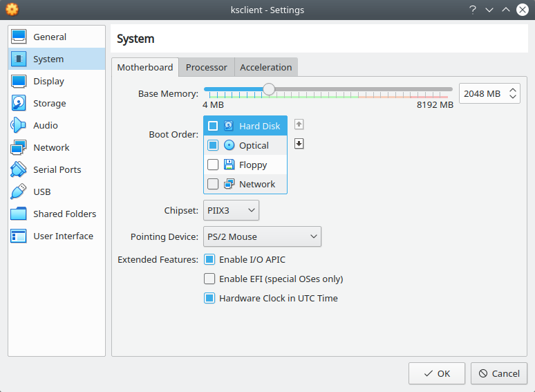Screen dimensions: 535x392
Task: Click the General monitor icon in sidebar
Action: (x=19, y=37)
